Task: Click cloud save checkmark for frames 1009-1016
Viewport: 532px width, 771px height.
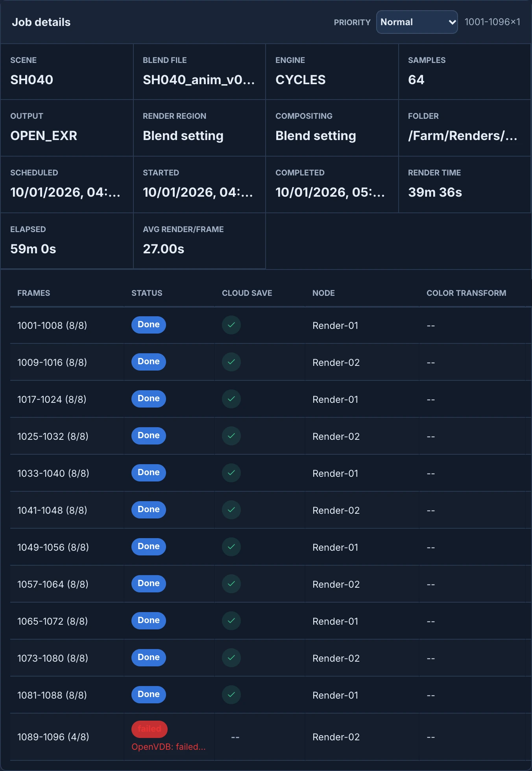Action: point(231,362)
